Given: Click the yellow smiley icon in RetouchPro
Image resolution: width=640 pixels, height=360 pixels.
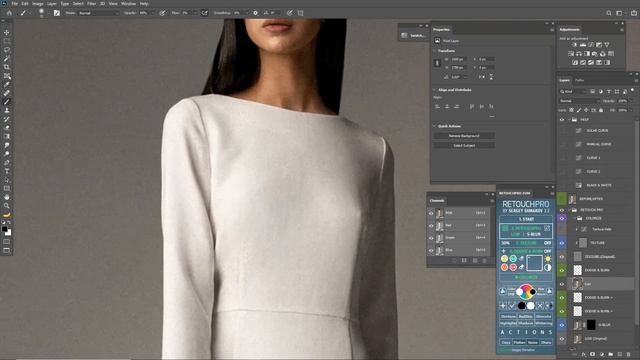Looking at the screenshot, I should click(x=504, y=259).
